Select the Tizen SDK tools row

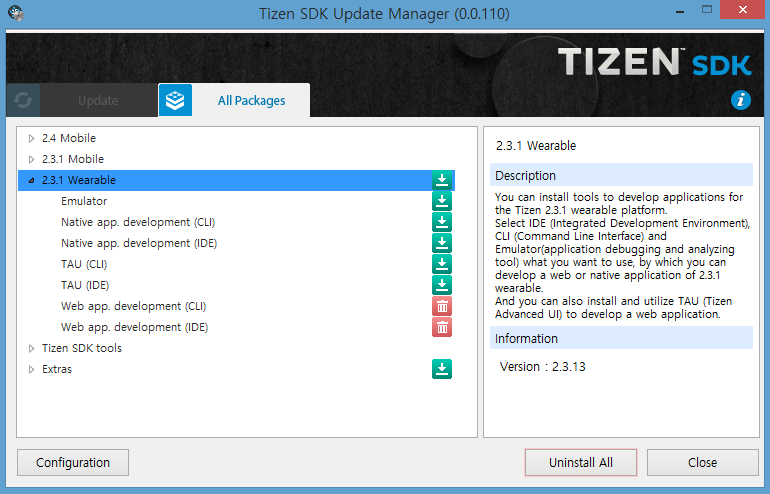236,349
